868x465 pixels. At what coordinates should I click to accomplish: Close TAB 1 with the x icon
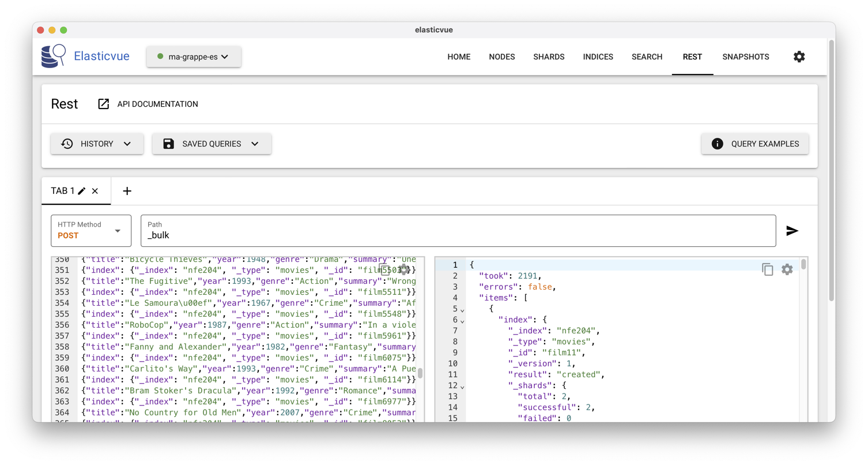pos(95,191)
